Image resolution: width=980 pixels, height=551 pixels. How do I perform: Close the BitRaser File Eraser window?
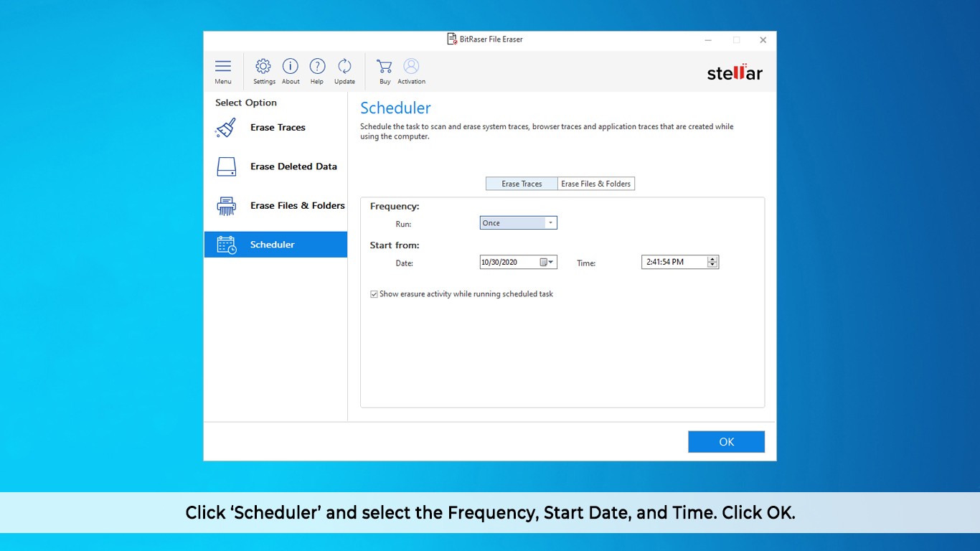pos(763,40)
